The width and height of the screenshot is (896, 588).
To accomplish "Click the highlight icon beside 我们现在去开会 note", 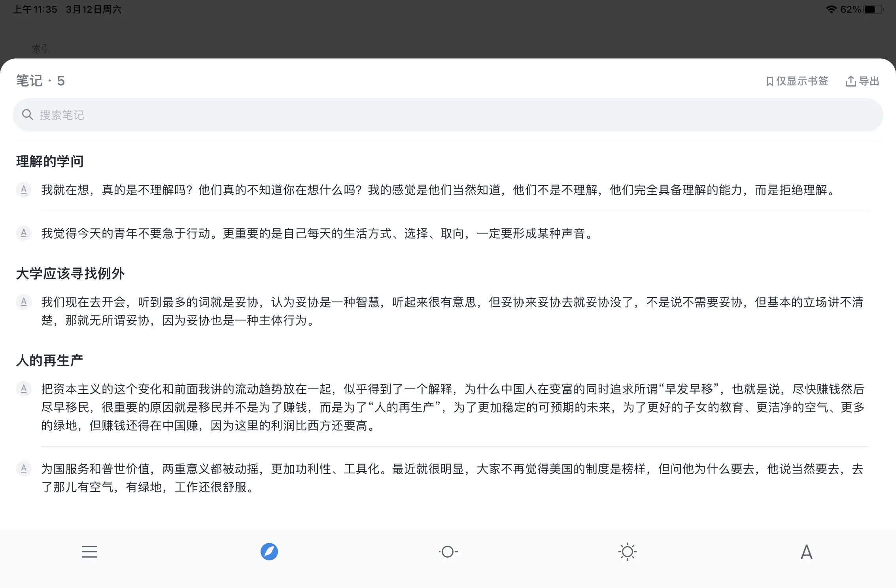I will 24,302.
